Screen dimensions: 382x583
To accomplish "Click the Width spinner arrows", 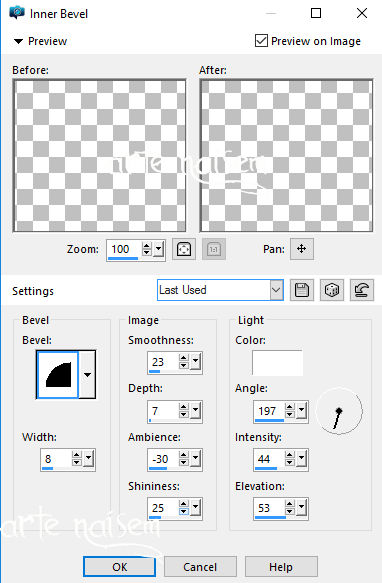I will 77,459.
